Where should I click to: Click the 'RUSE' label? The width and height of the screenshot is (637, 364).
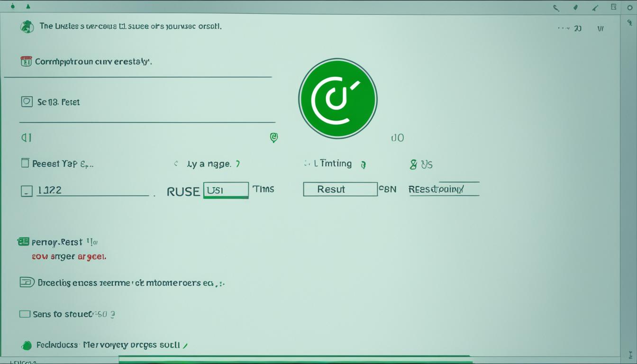(183, 191)
